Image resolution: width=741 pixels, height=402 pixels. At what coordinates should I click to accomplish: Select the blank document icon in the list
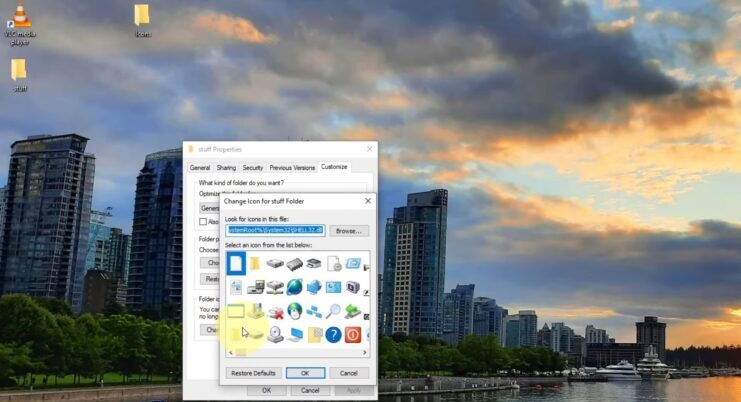click(236, 263)
